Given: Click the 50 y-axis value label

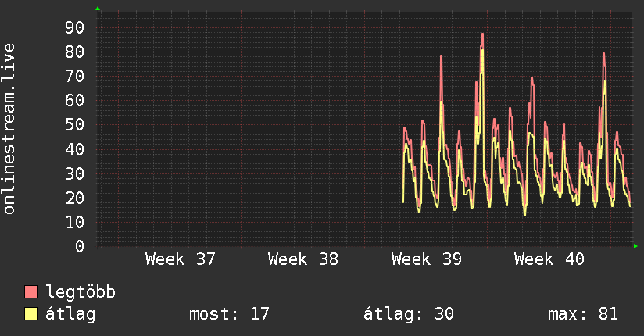Looking at the screenshot, I should tap(75, 125).
